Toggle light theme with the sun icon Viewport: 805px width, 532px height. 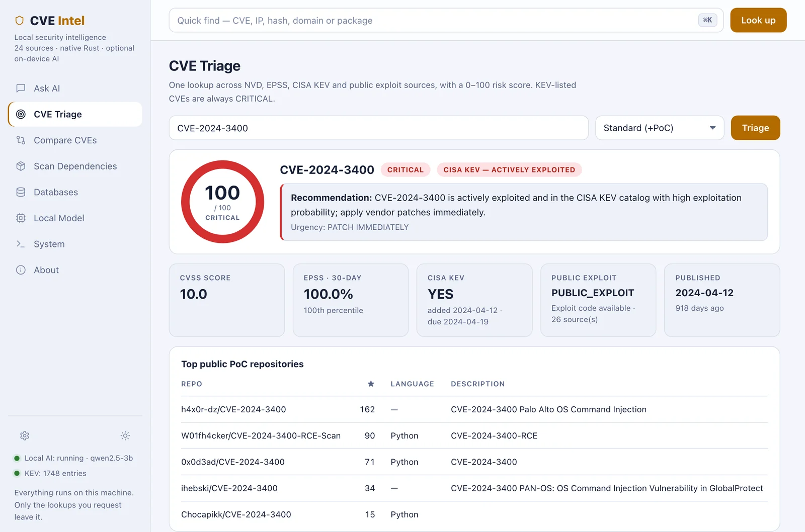(x=125, y=435)
